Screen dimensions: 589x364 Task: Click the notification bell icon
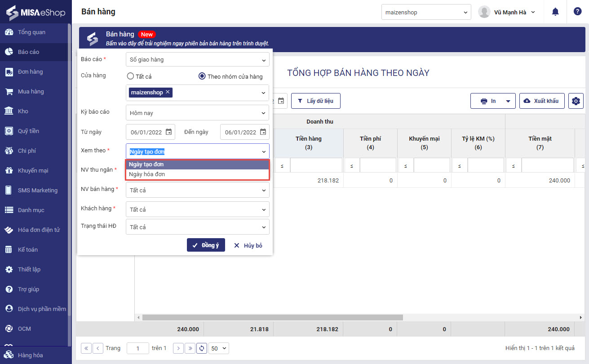(556, 12)
